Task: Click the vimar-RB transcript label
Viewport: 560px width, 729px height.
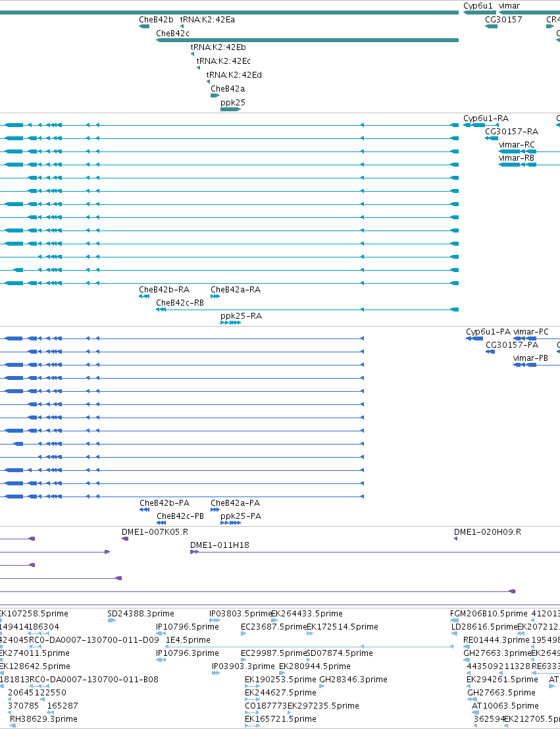Action: (517, 158)
